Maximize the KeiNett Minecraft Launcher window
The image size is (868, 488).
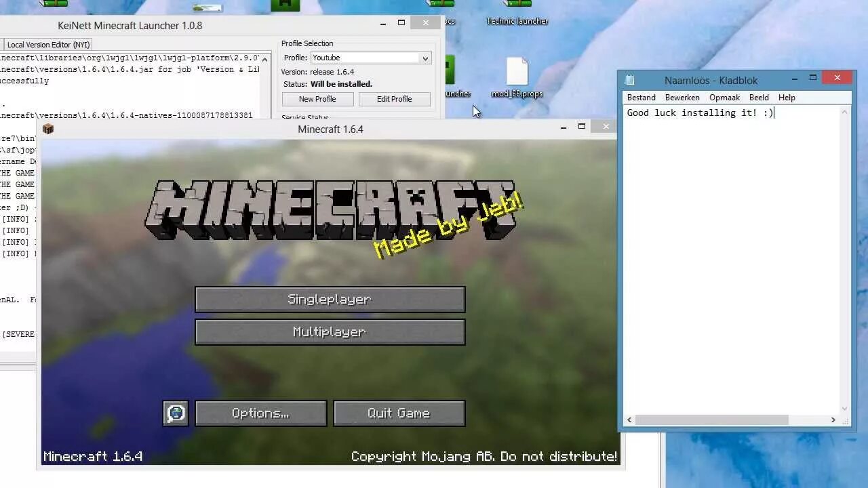[401, 23]
